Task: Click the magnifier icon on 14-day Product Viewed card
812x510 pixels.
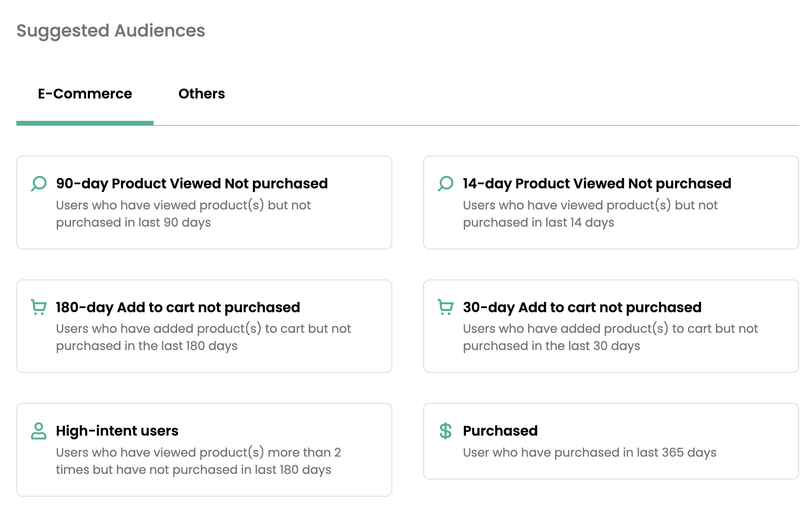Action: point(445,183)
